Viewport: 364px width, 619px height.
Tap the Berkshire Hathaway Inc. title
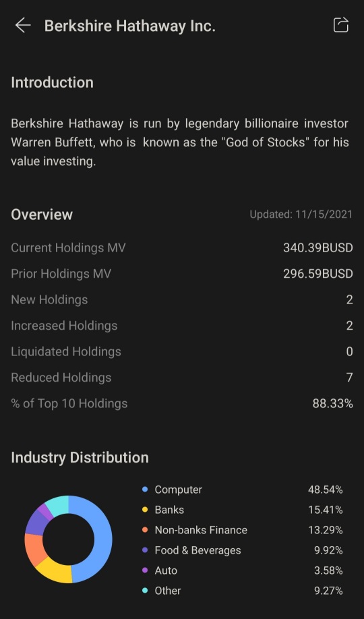pyautogui.click(x=130, y=26)
